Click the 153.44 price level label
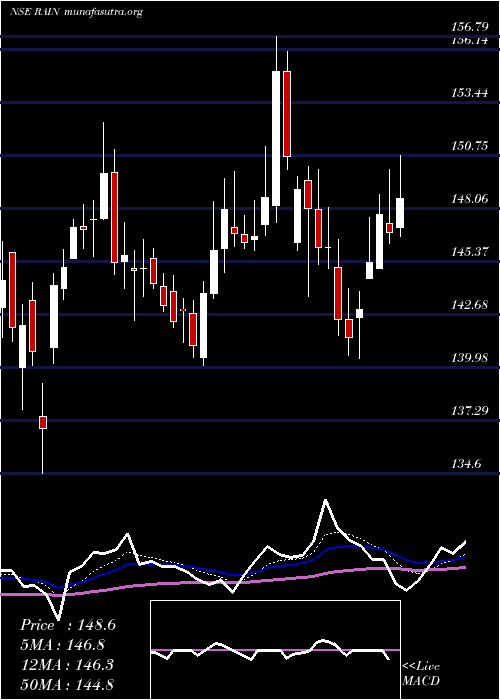 point(470,93)
